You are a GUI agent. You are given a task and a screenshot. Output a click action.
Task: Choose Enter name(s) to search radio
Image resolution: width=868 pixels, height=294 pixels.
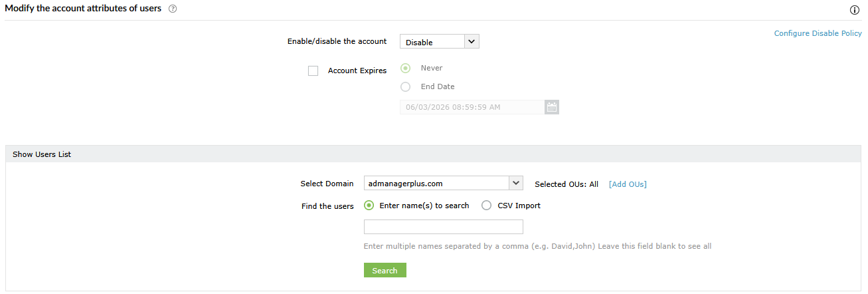click(369, 206)
